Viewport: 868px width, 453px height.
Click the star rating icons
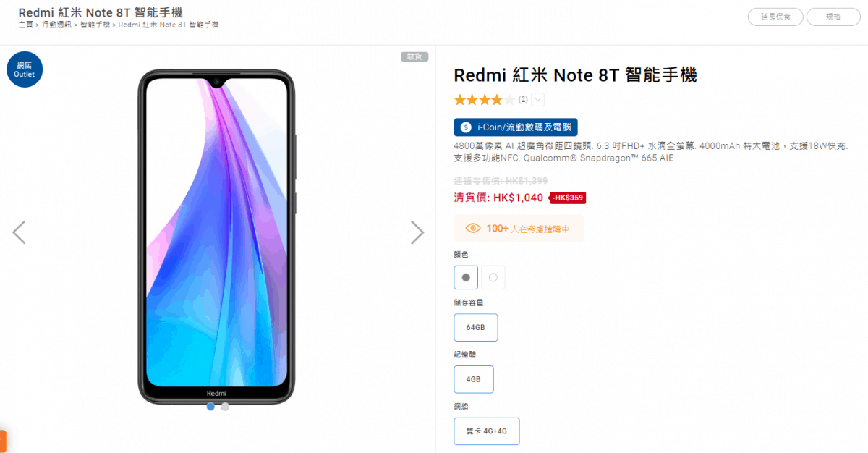(x=485, y=100)
